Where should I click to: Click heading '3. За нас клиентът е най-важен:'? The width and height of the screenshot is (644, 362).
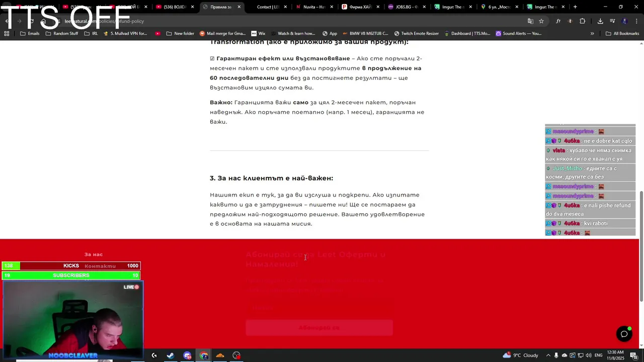(x=271, y=178)
